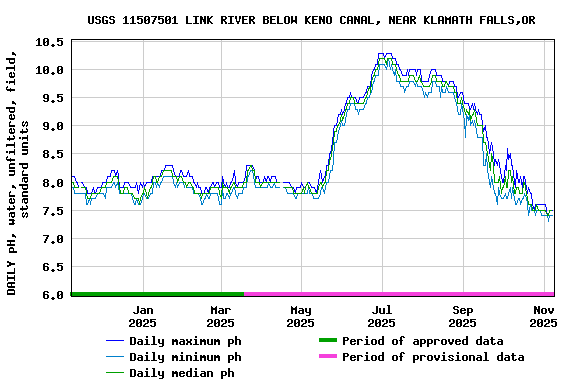Click the 7.0 y-axis tick label

[x=53, y=239]
